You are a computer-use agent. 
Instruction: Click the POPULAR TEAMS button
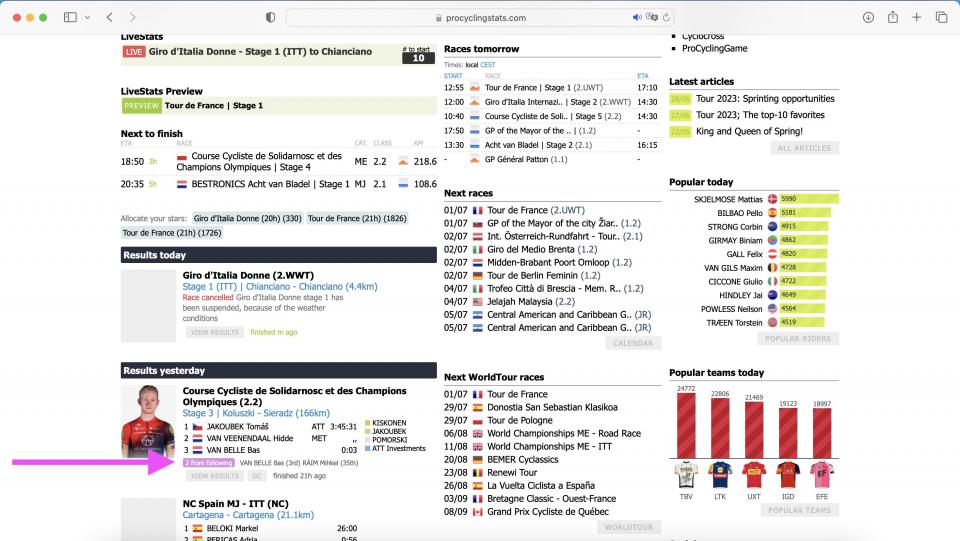coord(800,510)
